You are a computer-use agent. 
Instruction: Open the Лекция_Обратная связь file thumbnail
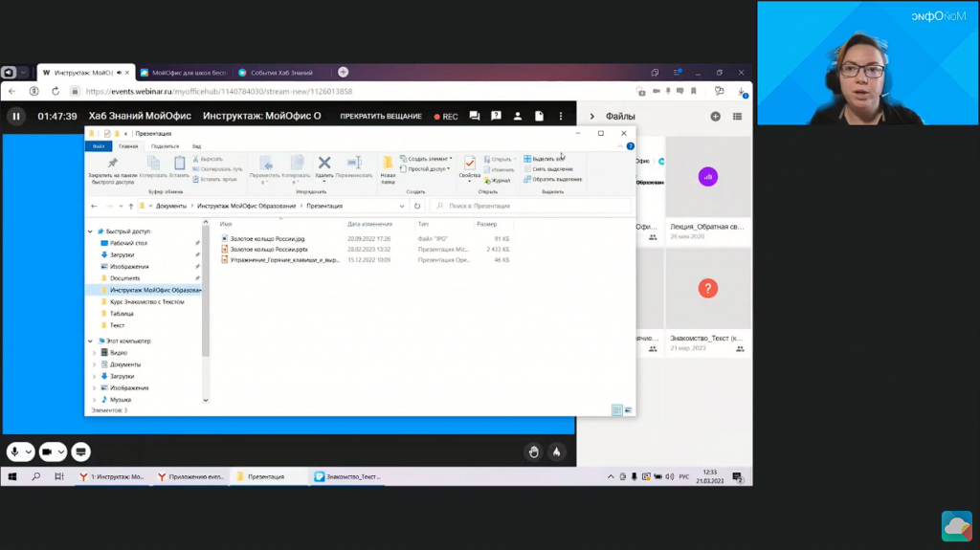click(708, 178)
